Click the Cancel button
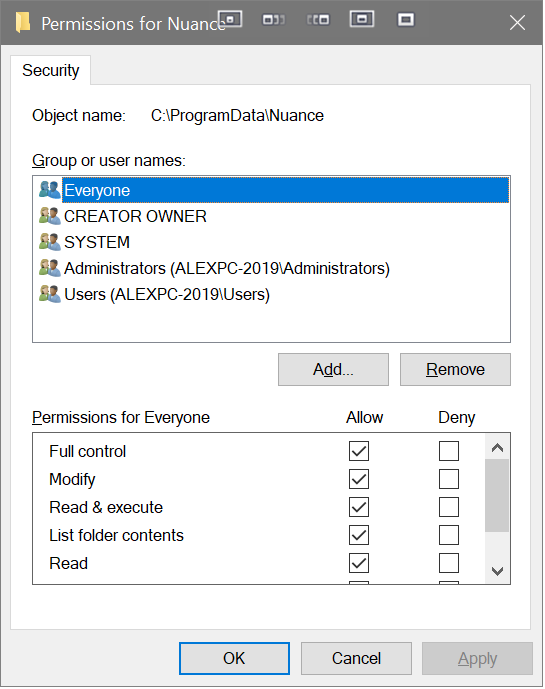The image size is (545, 689). pos(356,658)
